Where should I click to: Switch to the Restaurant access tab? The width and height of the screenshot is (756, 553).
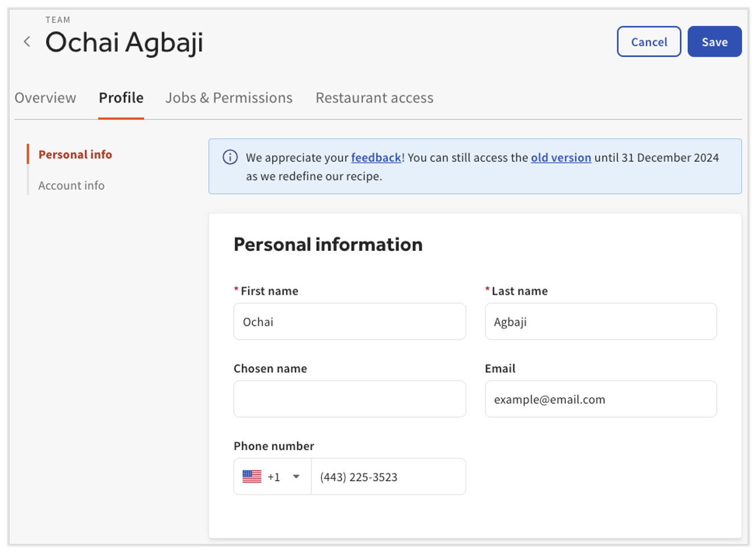pyautogui.click(x=374, y=97)
